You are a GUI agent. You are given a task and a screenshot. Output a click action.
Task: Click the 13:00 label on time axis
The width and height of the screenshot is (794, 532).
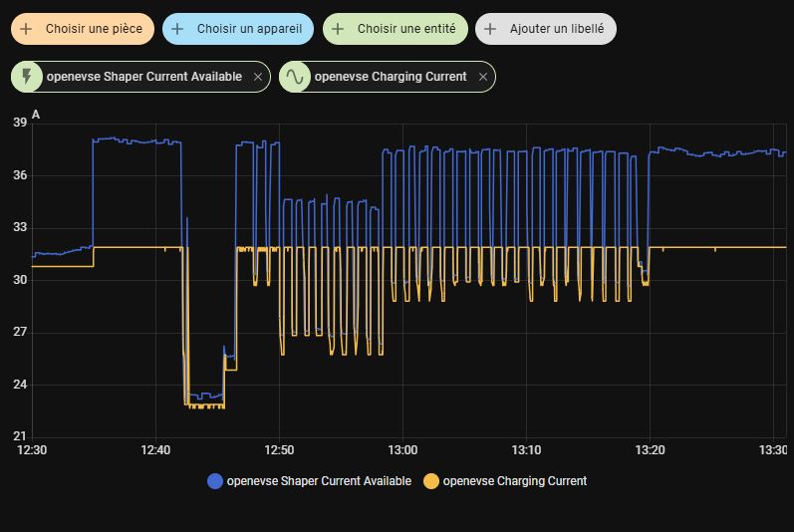[x=401, y=450]
